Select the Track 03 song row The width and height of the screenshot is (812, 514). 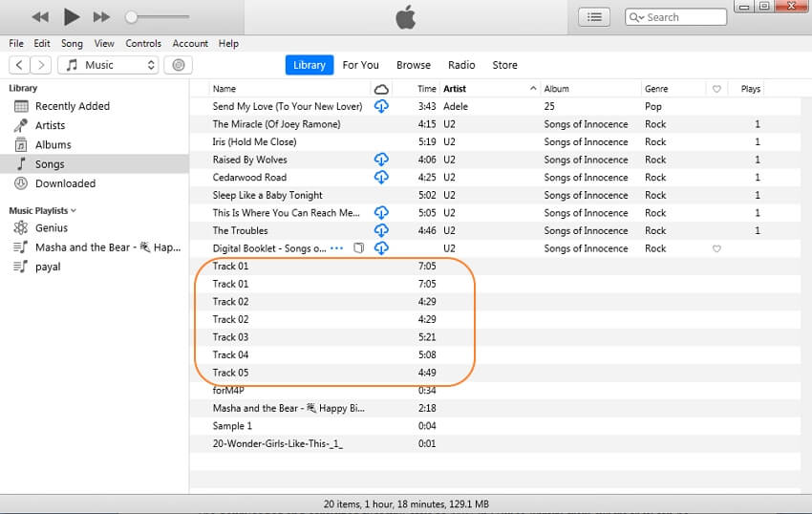point(495,337)
